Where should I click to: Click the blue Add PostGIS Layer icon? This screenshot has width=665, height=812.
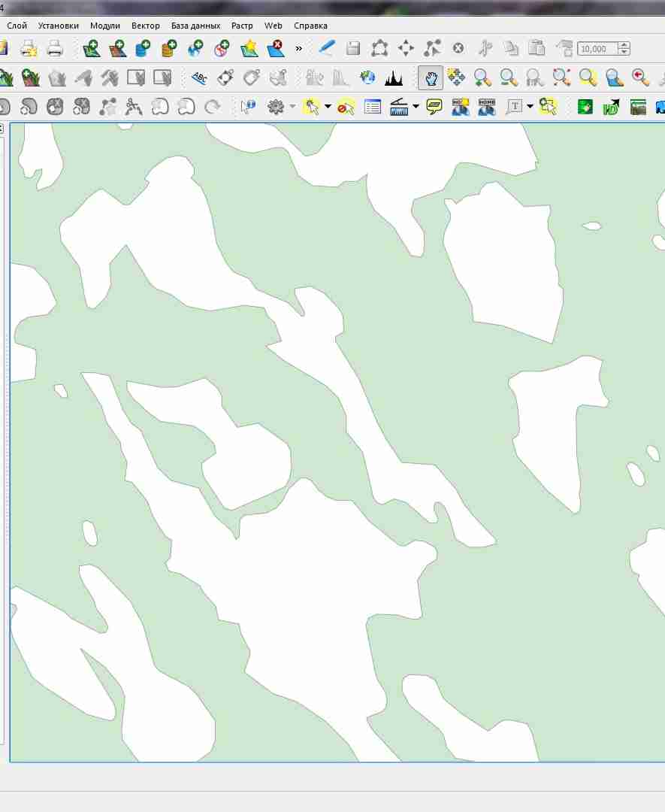coord(143,49)
